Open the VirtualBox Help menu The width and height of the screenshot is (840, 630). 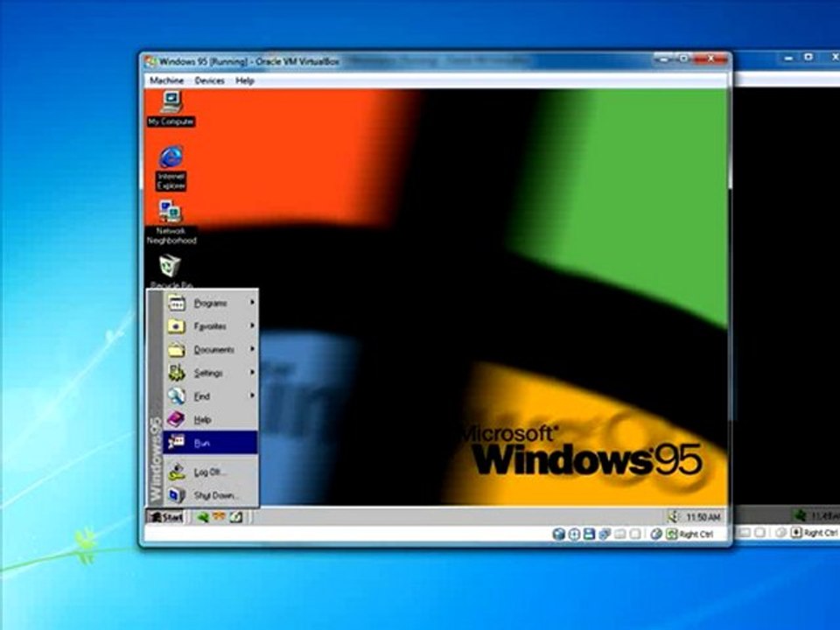tap(245, 80)
